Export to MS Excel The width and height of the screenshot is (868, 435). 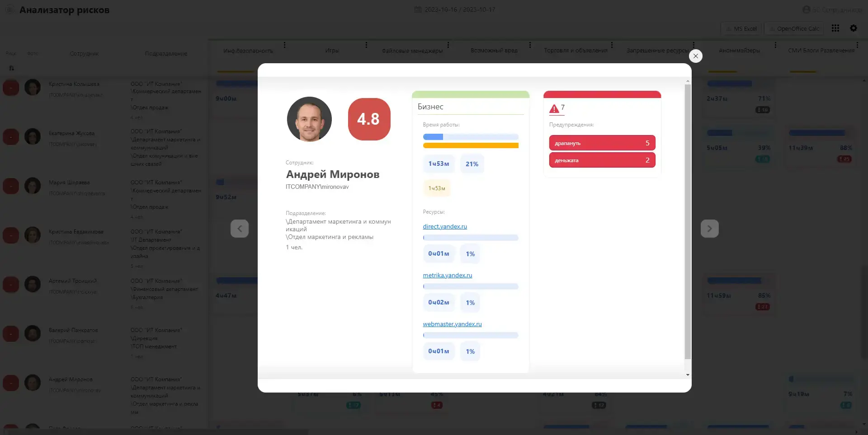(741, 28)
